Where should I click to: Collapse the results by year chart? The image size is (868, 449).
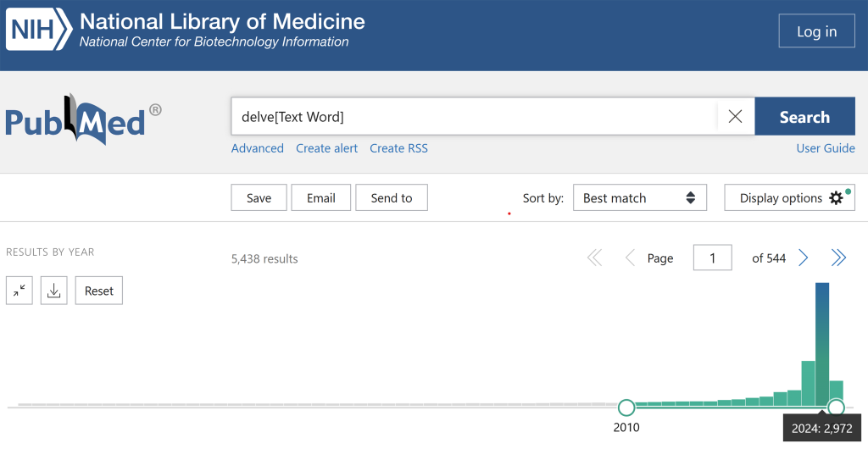19,291
